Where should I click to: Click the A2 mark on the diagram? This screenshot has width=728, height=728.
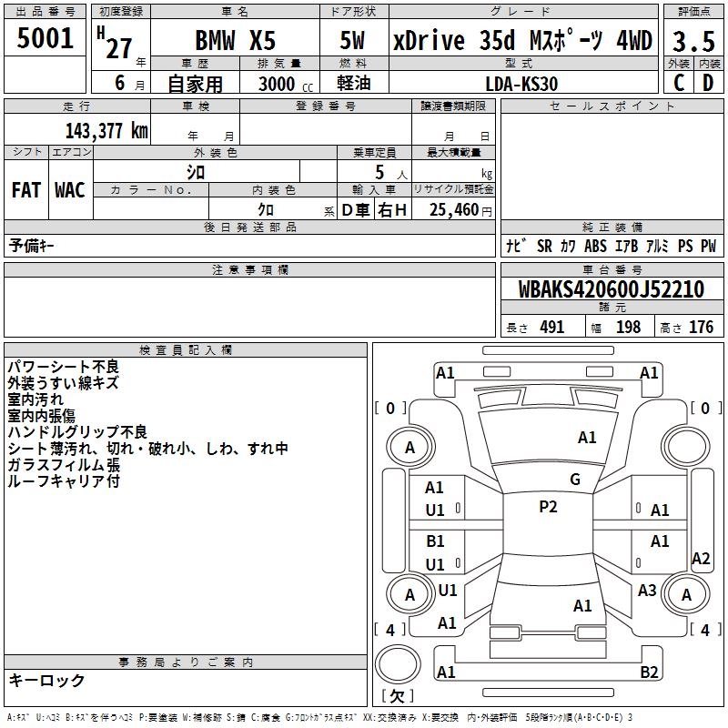point(701,558)
